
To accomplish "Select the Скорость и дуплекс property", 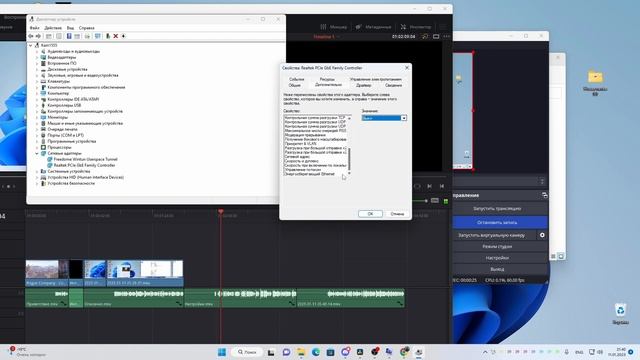I will [301, 161].
